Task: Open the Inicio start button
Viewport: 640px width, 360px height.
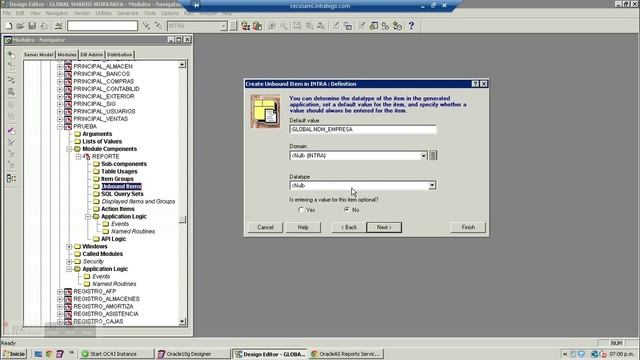Action: [14, 354]
